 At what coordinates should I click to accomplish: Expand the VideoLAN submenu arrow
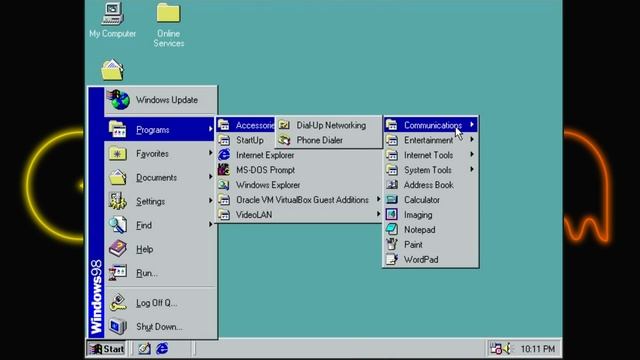378,214
